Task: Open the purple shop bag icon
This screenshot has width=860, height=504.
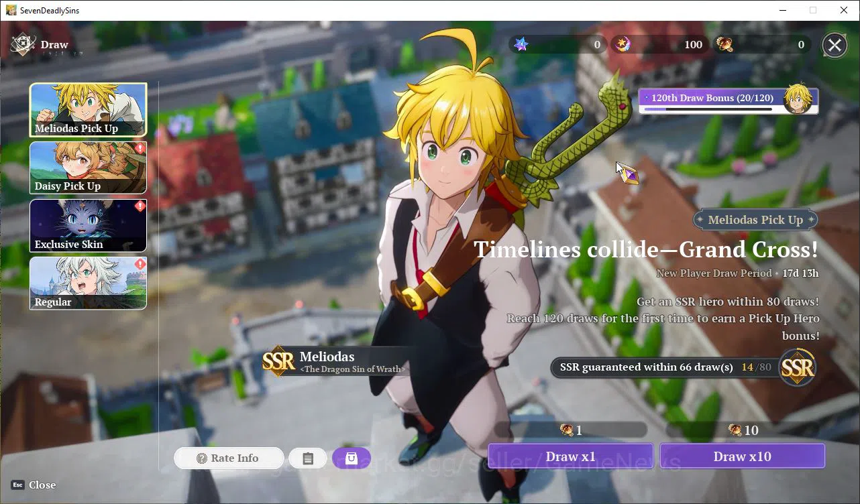Action: point(352,458)
